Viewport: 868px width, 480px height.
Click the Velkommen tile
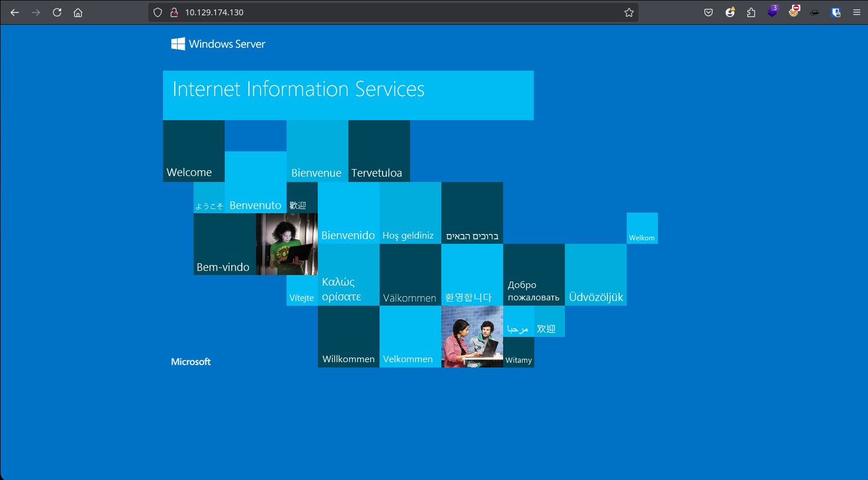(410, 336)
